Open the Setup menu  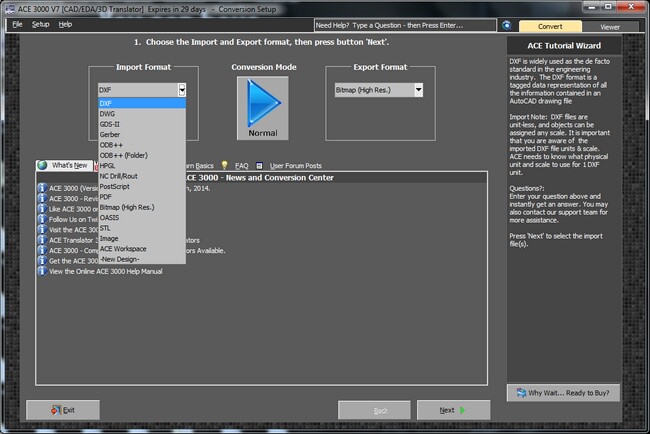(x=41, y=24)
